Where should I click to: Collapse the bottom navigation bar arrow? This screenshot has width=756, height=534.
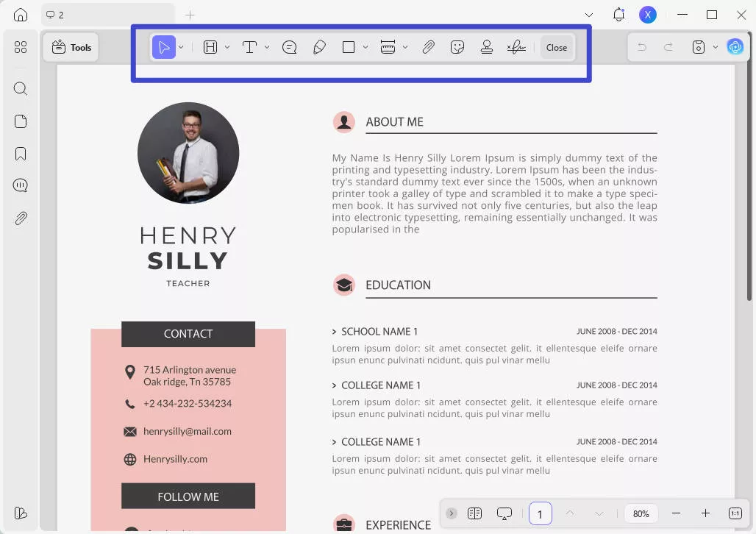[x=452, y=513]
